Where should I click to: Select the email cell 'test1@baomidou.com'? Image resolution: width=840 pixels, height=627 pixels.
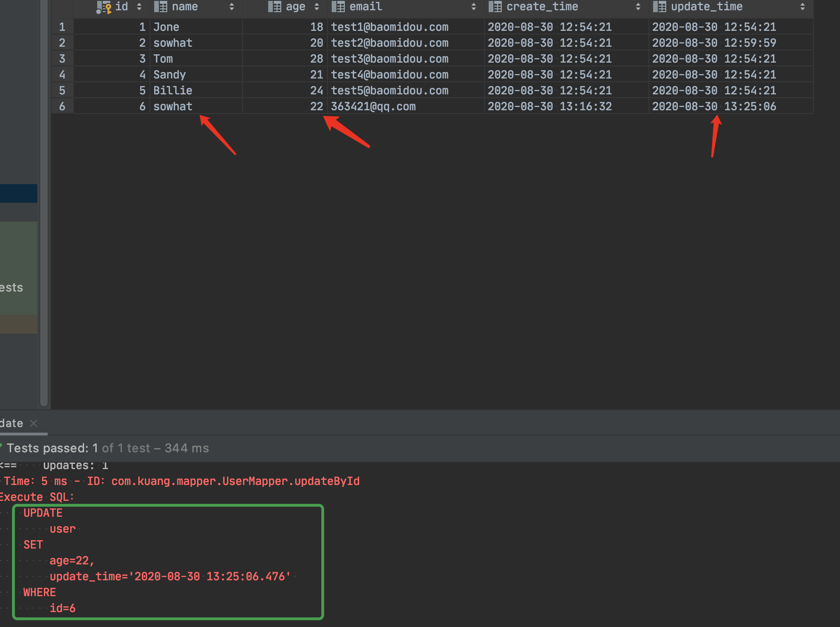point(406,27)
